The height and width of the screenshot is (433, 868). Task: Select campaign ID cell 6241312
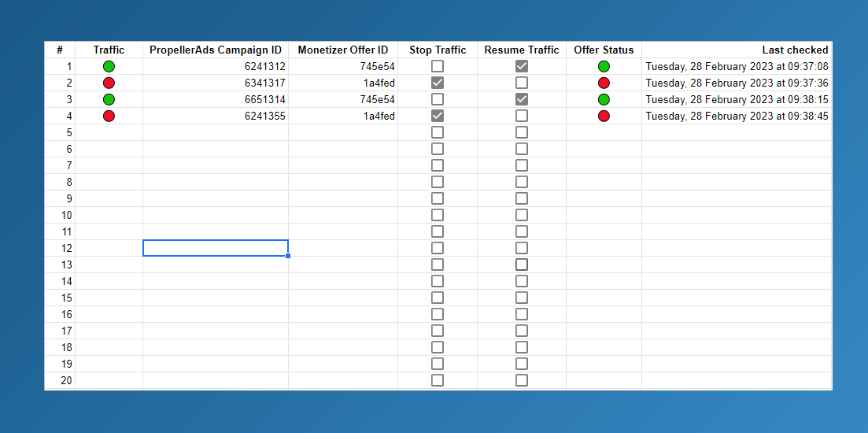(x=216, y=66)
